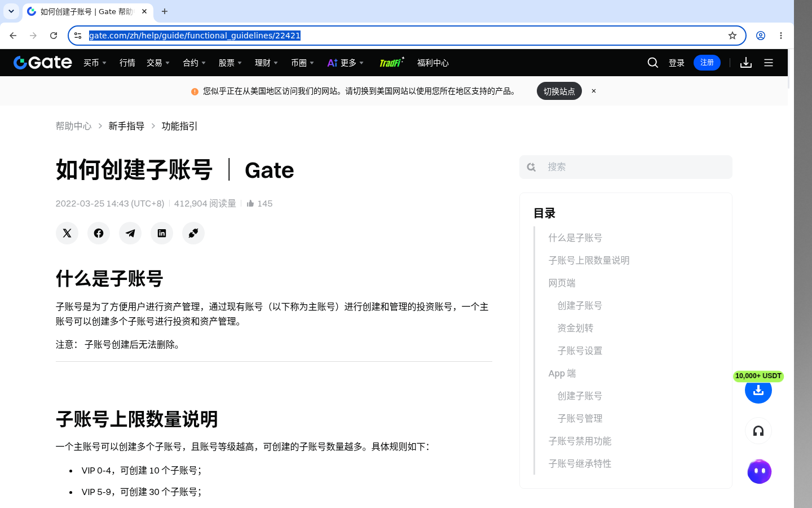Screen dimensions: 812x508
Task: Expand the 币圈 dropdown menu
Action: point(303,63)
